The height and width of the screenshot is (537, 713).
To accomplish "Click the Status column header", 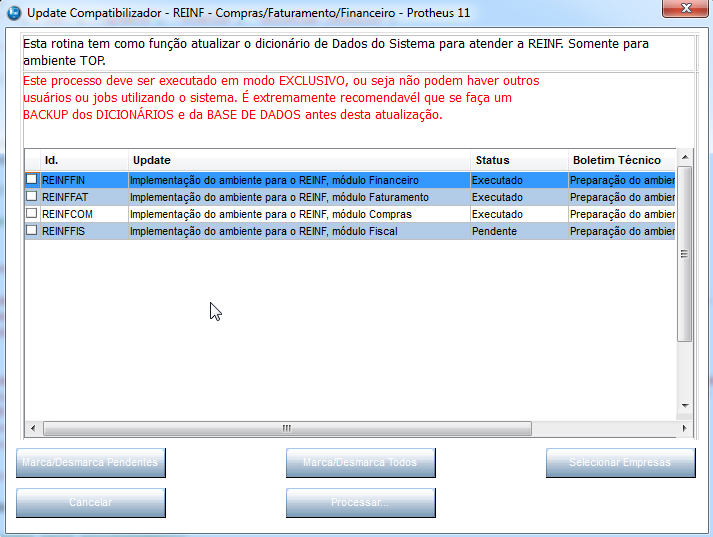I will coord(519,160).
